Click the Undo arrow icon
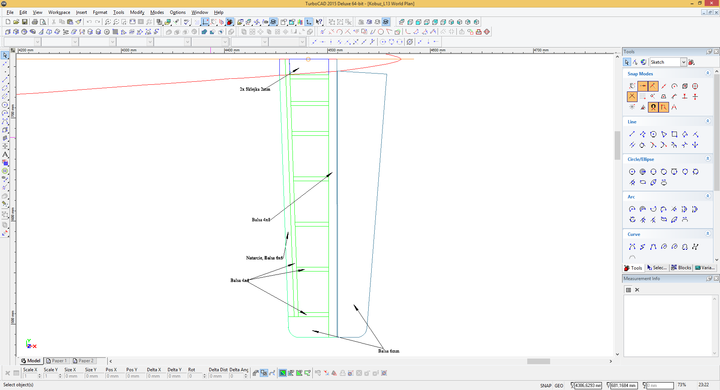The height and width of the screenshot is (390, 720). tap(89, 22)
